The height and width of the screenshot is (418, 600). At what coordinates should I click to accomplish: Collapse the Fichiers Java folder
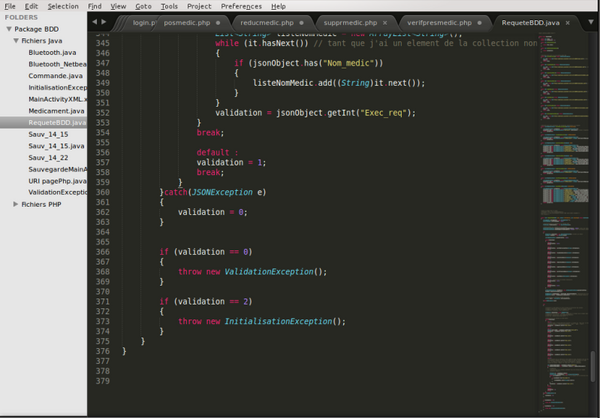click(x=16, y=41)
